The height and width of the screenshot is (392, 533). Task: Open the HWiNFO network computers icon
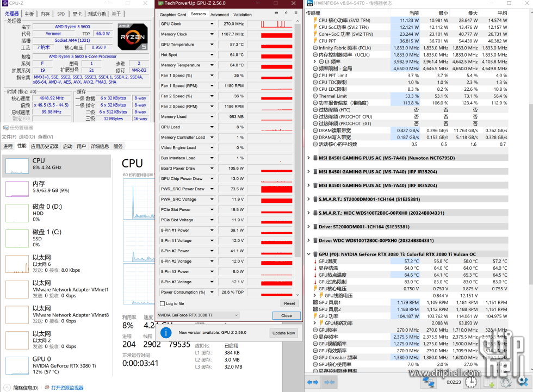[x=429, y=383]
